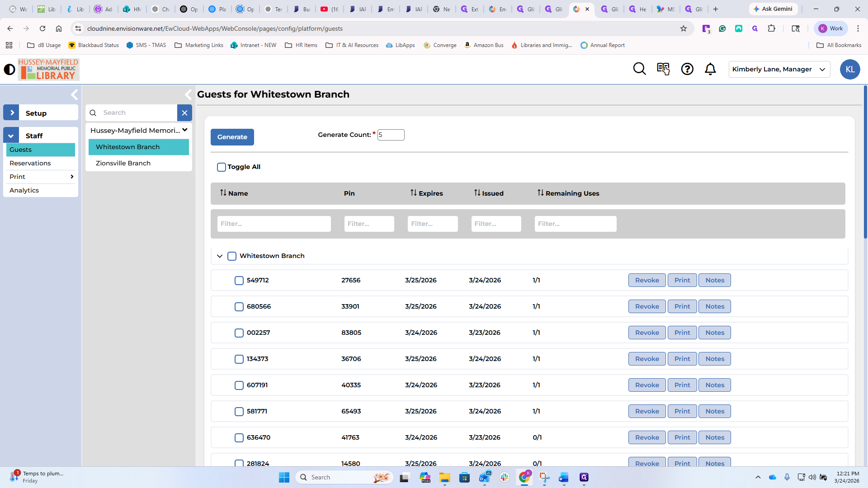Open Reservations in the Staff menu
This screenshot has height=488, width=868.
pyautogui.click(x=30, y=163)
